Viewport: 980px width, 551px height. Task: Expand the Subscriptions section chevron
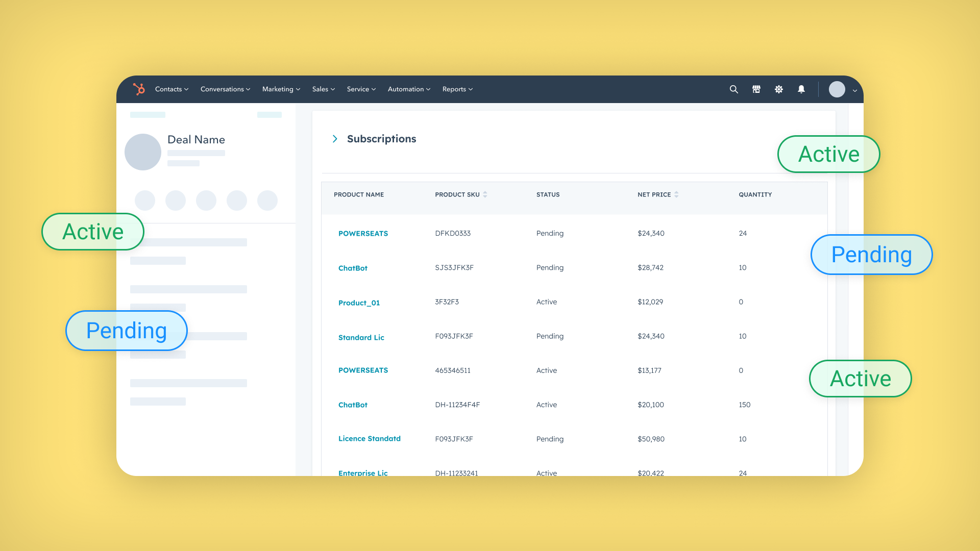[335, 139]
